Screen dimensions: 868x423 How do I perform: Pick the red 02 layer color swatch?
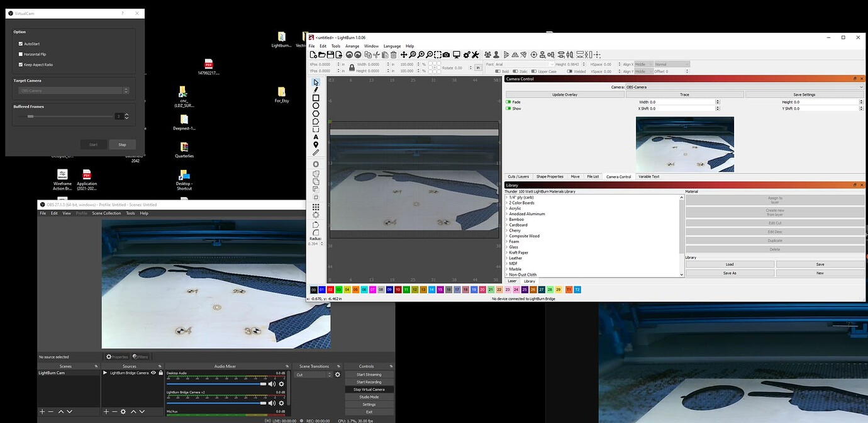330,290
